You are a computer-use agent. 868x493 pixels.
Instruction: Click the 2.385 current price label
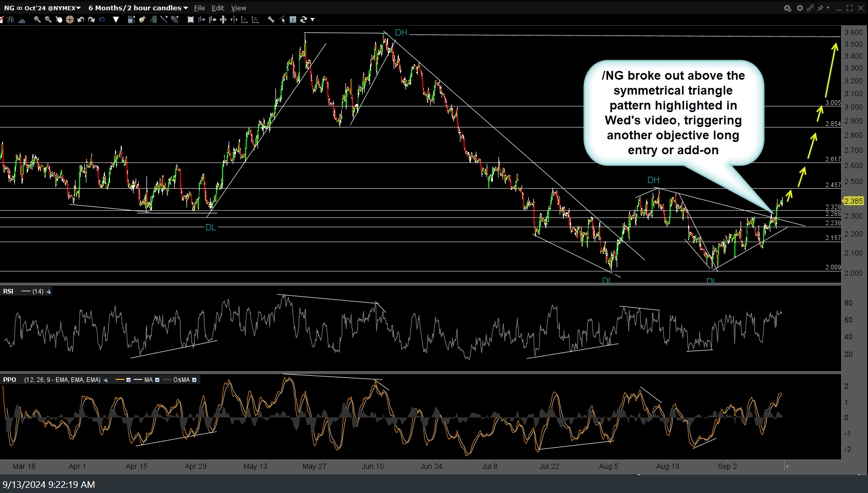pyautogui.click(x=853, y=201)
